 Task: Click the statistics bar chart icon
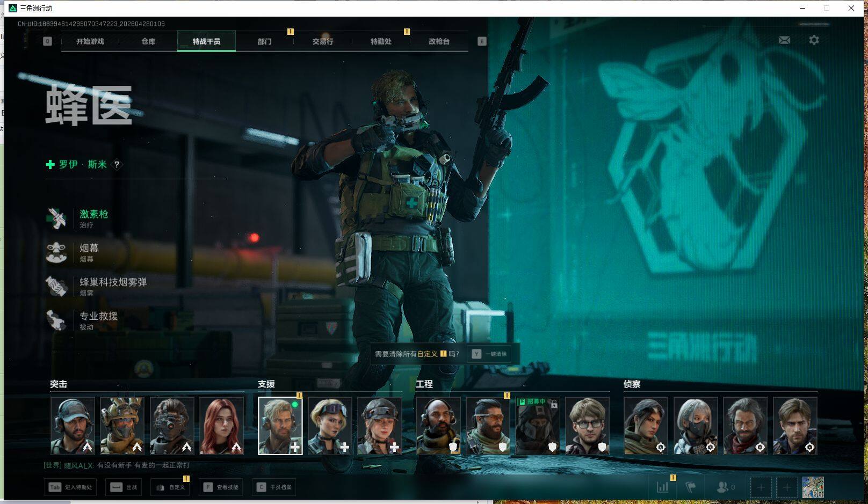[662, 487]
